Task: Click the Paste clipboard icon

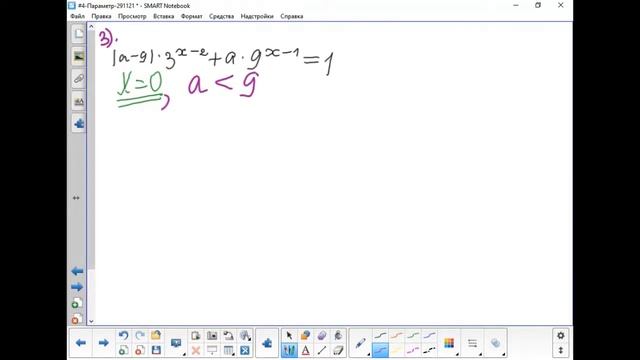Action: 196,336
